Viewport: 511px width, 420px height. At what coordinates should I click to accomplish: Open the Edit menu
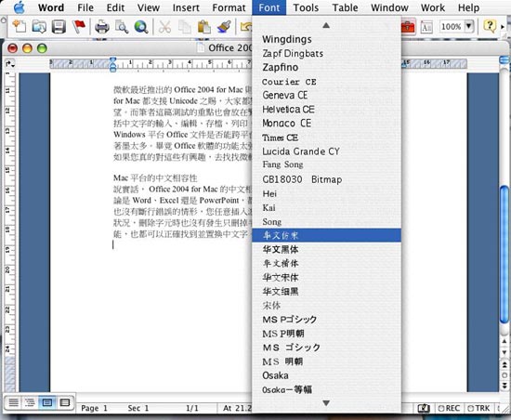(x=115, y=7)
